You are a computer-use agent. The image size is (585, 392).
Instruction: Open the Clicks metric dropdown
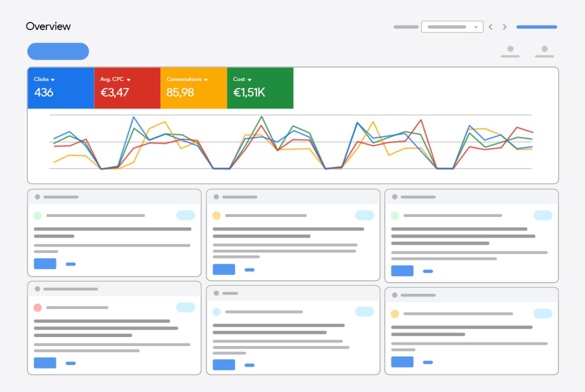click(53, 79)
